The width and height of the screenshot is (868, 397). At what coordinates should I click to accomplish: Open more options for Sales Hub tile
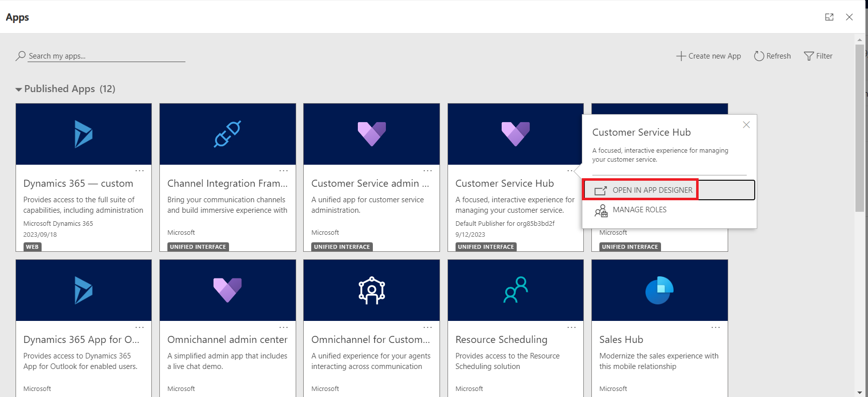click(715, 327)
